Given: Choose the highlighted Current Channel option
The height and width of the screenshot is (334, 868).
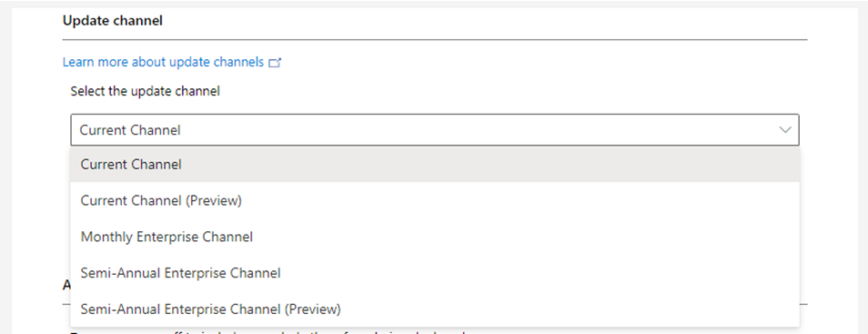Looking at the screenshot, I should coord(435,165).
